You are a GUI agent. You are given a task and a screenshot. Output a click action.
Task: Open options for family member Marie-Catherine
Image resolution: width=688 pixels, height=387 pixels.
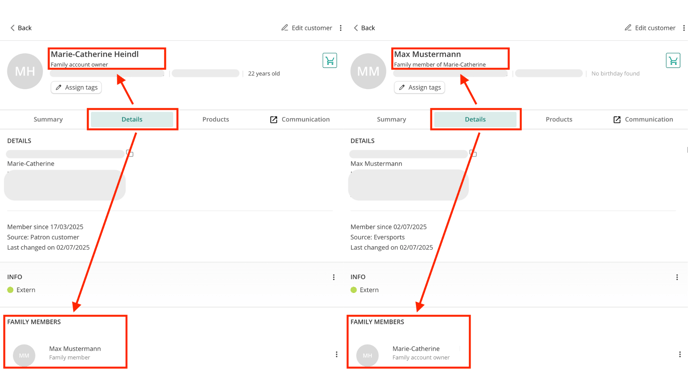point(680,354)
